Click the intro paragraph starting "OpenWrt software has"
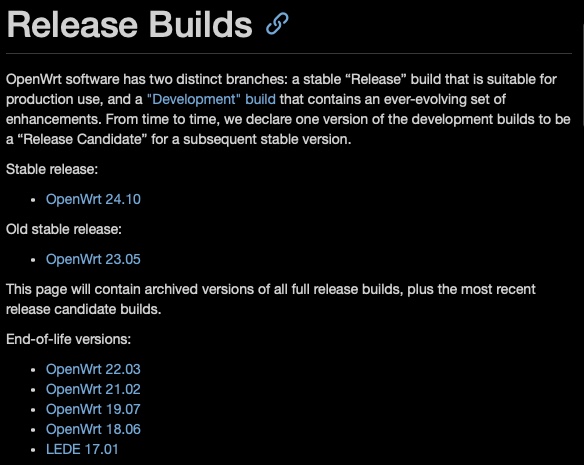584x465 pixels. click(288, 109)
